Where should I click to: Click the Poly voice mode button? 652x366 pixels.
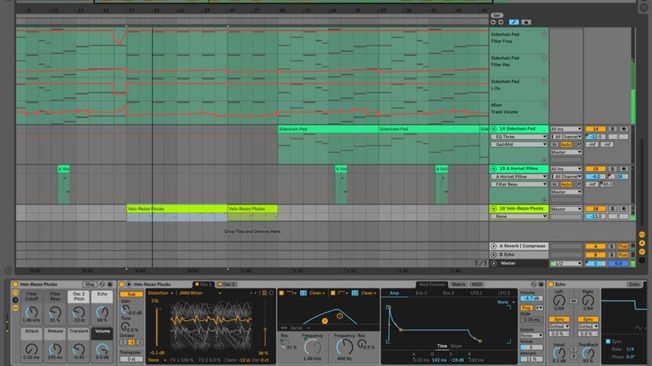point(526,308)
